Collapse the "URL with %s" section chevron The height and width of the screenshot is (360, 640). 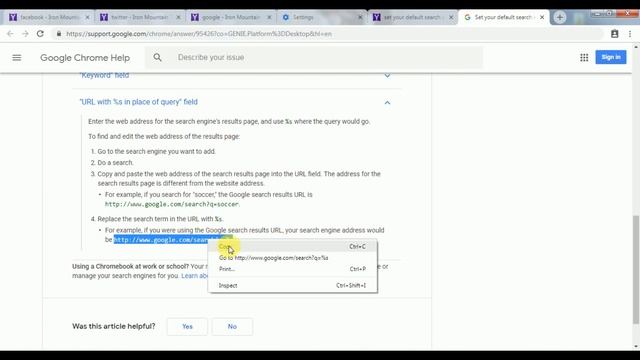pyautogui.click(x=387, y=102)
